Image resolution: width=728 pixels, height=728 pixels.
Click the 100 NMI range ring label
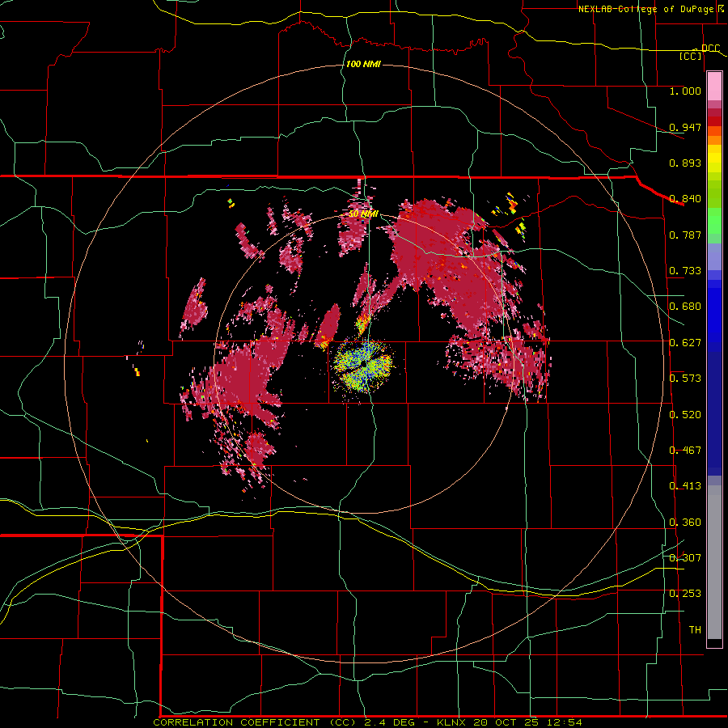coord(363,64)
